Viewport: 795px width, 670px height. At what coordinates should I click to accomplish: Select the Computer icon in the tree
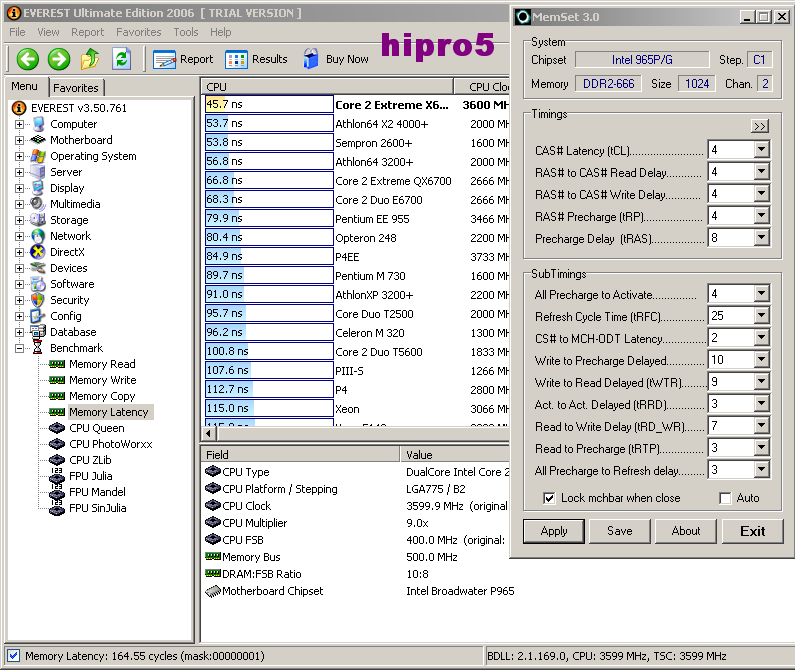pos(38,124)
